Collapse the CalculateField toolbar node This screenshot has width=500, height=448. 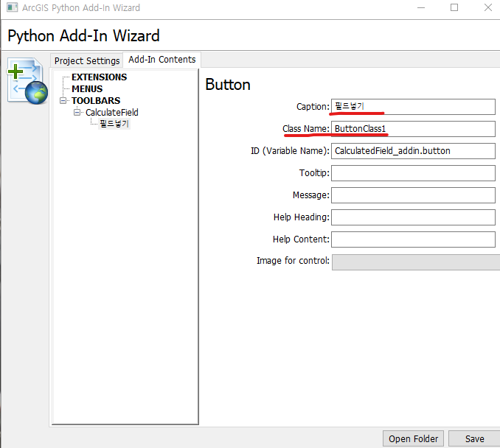[77, 112]
